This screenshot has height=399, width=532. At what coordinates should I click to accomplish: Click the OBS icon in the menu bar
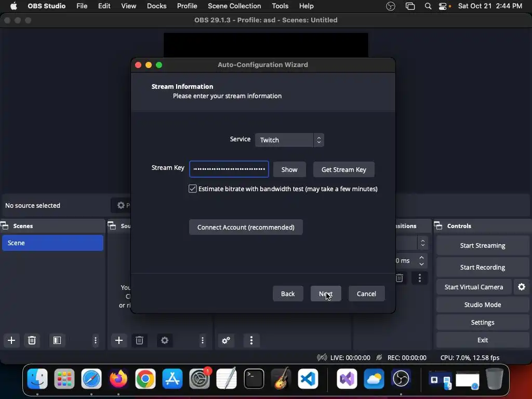(x=391, y=6)
